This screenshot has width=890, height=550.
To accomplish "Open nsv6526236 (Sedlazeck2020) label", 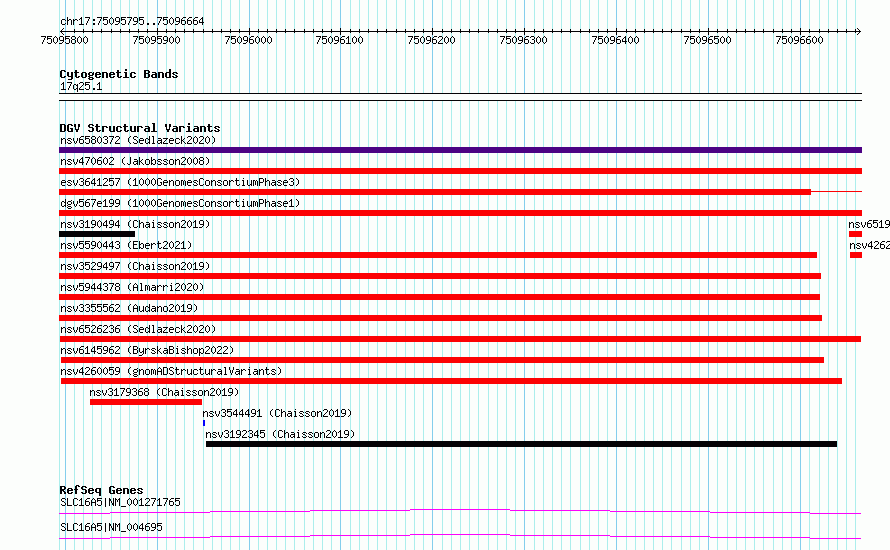I will pos(138,329).
